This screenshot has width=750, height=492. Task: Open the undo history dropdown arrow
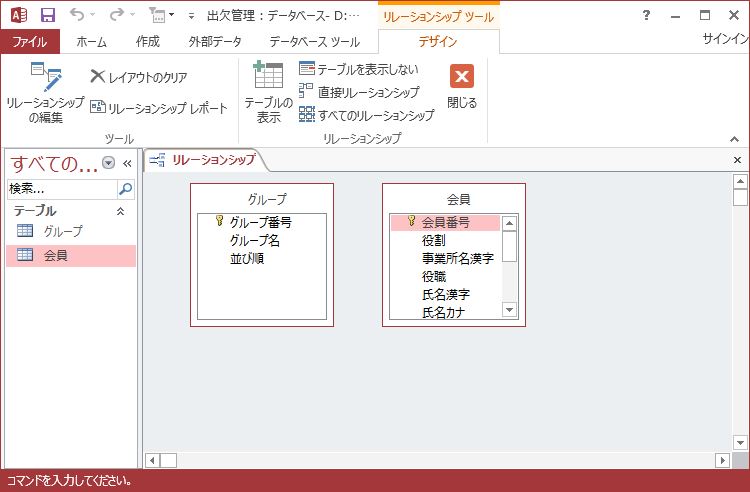pos(93,15)
